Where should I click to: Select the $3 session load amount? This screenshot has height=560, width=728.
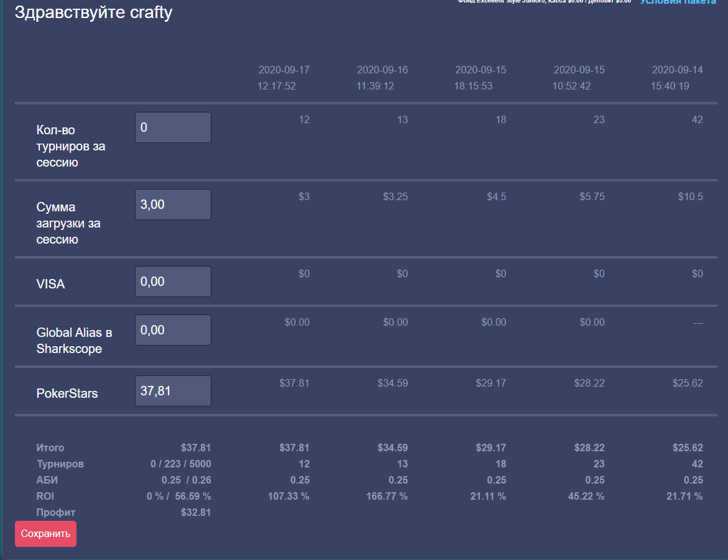click(304, 197)
